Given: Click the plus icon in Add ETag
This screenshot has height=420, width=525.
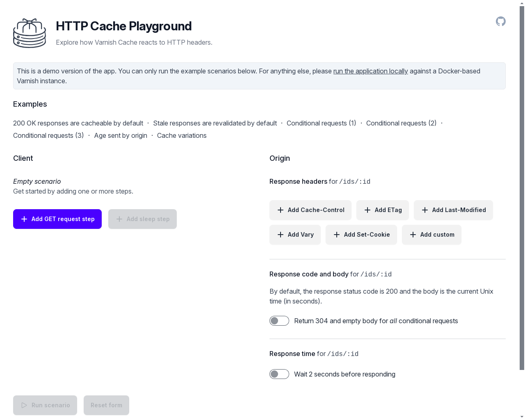Looking at the screenshot, I should pos(367,210).
